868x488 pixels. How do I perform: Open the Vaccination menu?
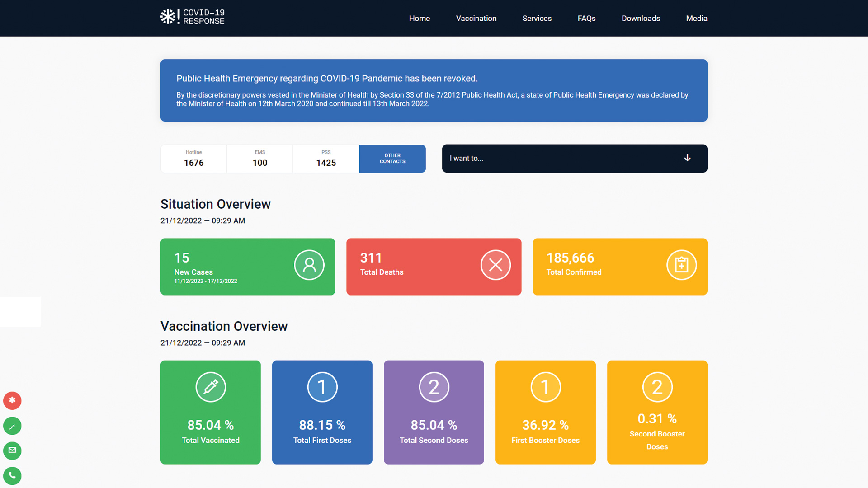[476, 18]
